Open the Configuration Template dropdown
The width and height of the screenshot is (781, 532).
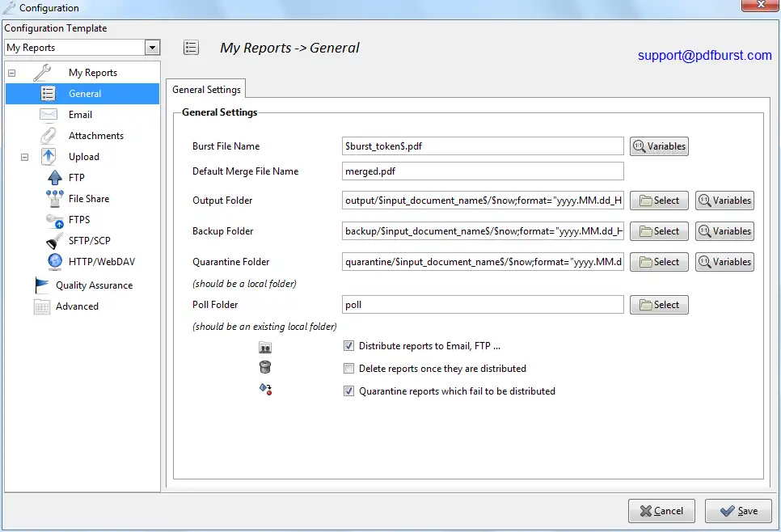point(153,48)
